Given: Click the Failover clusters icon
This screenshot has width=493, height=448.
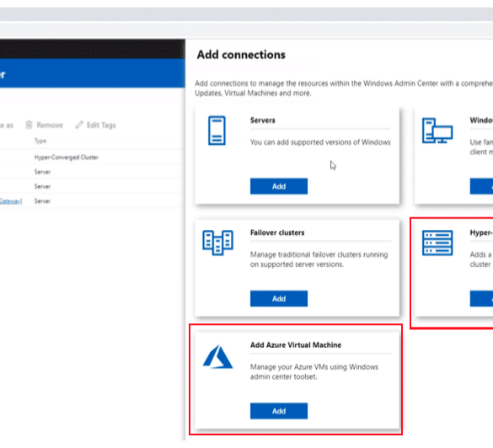Looking at the screenshot, I should coord(217,243).
